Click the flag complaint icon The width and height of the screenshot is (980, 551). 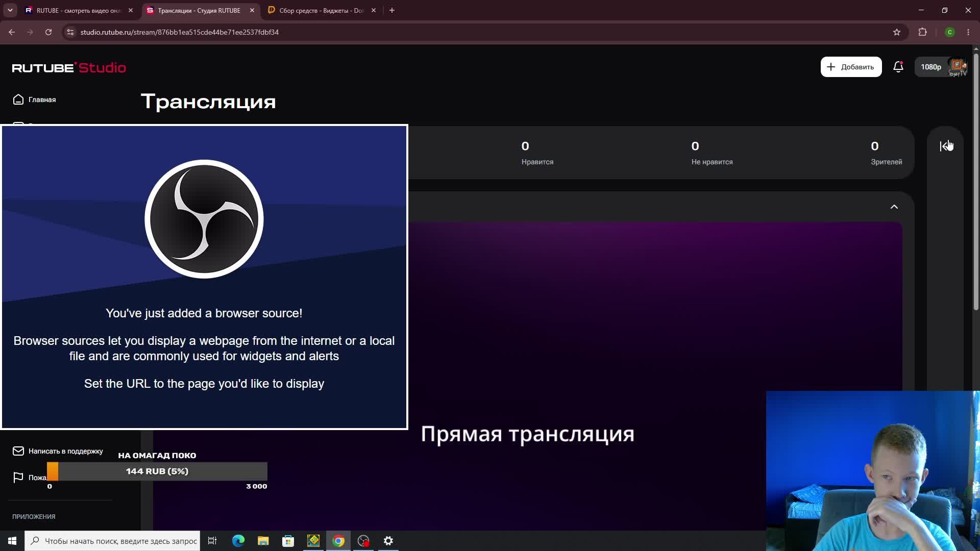pyautogui.click(x=18, y=477)
